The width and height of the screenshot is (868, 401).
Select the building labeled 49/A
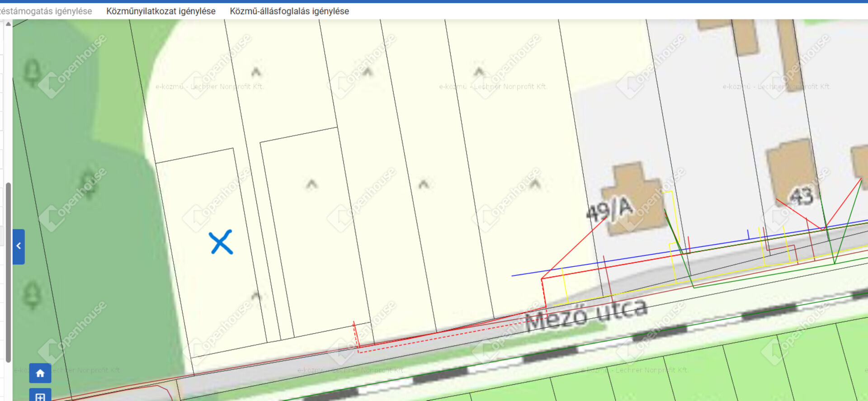click(x=633, y=199)
